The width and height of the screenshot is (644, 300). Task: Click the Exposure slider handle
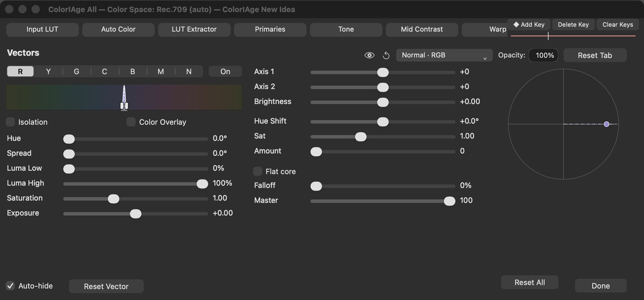tap(136, 213)
